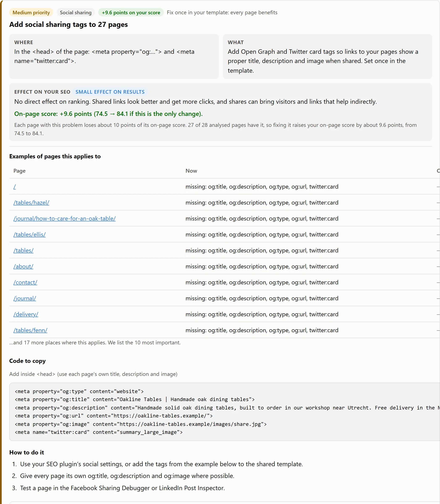
Task: Click the "Fix once in your template" note
Action: 222,13
